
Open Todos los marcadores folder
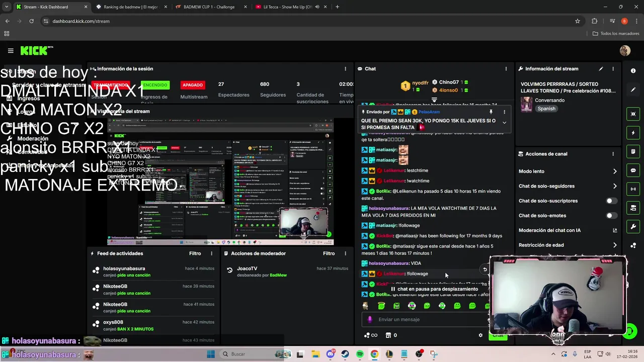(x=616, y=34)
